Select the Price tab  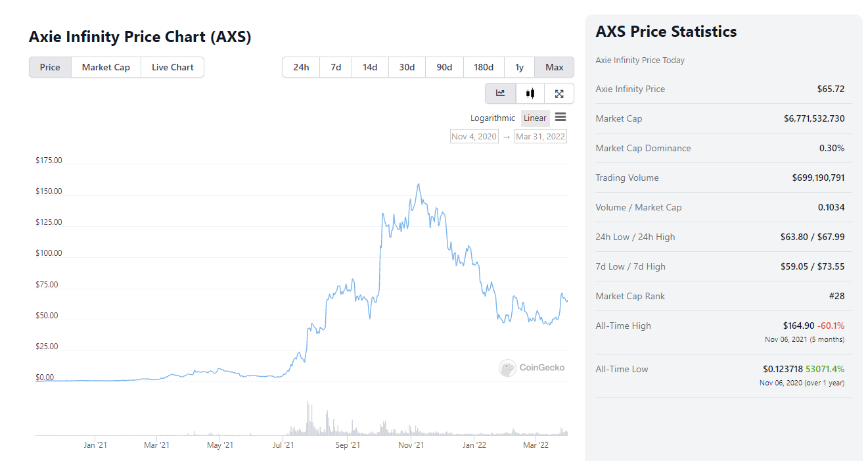(50, 67)
